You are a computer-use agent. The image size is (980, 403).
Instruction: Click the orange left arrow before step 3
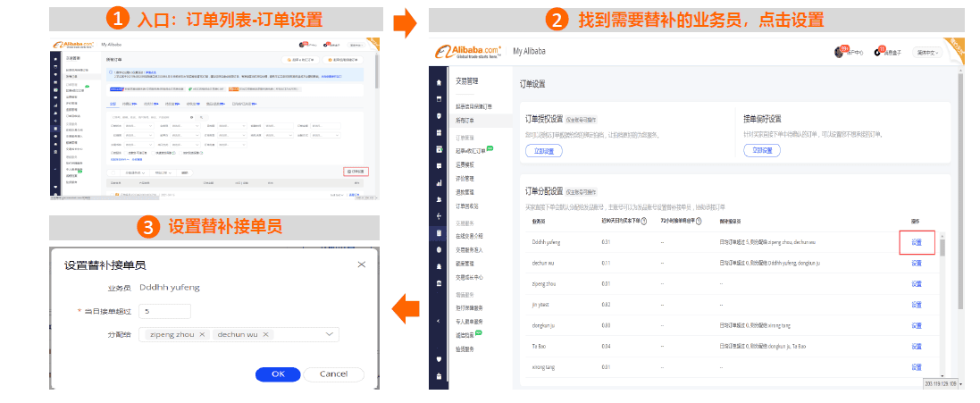pos(406,309)
